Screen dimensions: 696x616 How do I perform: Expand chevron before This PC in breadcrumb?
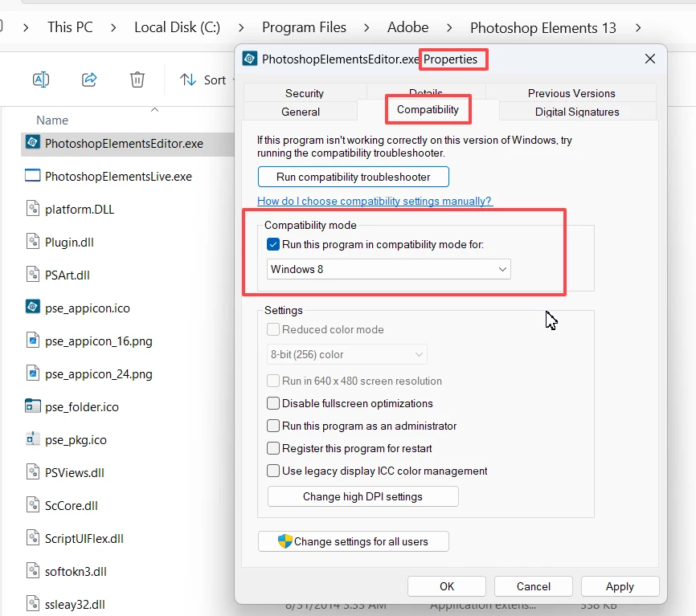click(x=26, y=27)
